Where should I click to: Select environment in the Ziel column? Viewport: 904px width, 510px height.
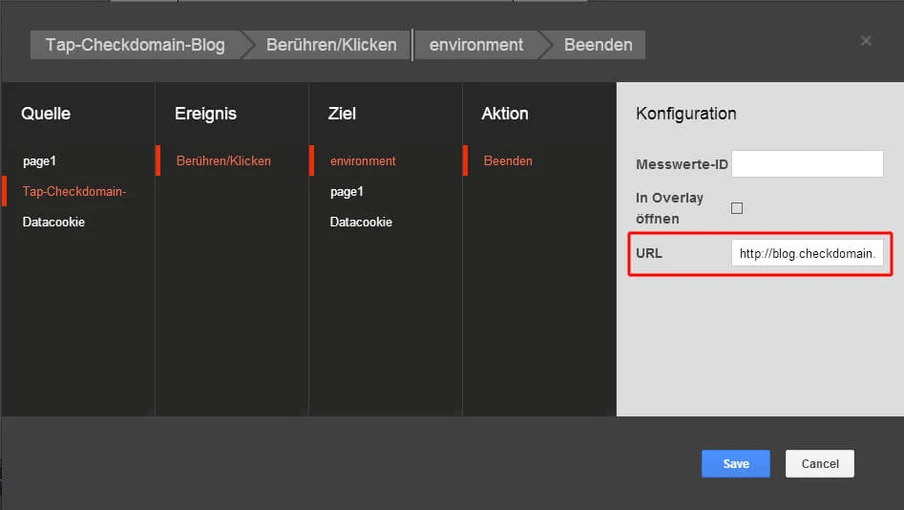(x=363, y=160)
